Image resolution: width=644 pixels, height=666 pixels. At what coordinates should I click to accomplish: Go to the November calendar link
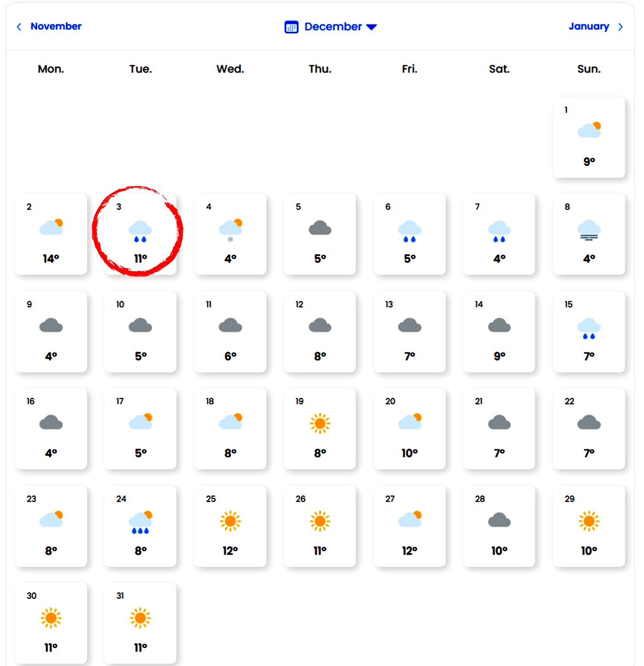coord(56,26)
